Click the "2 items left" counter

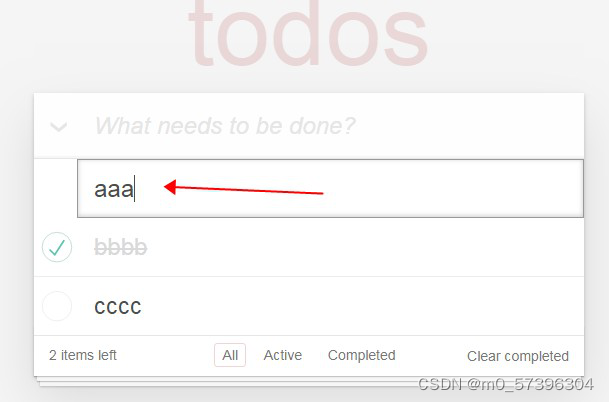click(83, 355)
